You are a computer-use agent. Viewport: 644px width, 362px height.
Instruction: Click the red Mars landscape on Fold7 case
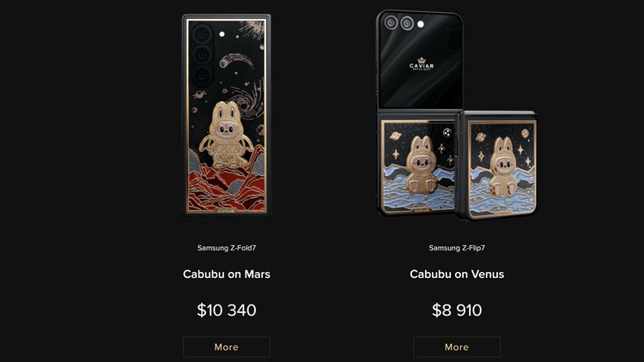[227, 183]
